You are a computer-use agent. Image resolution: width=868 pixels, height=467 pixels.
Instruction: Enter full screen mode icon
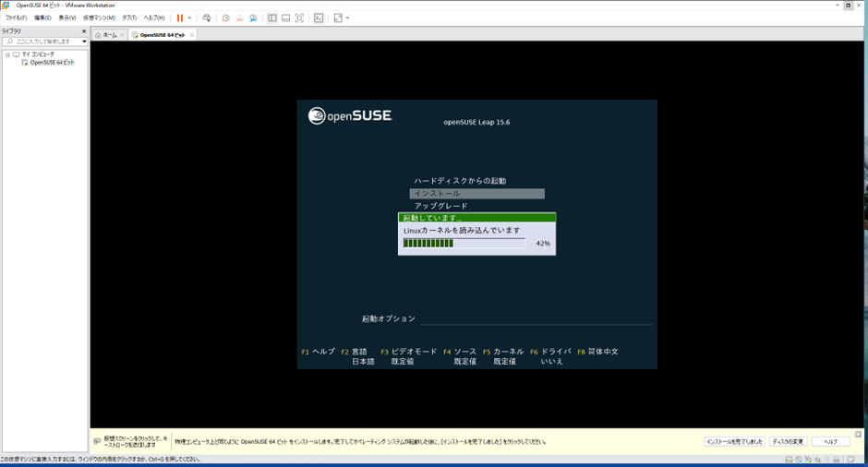(x=299, y=18)
